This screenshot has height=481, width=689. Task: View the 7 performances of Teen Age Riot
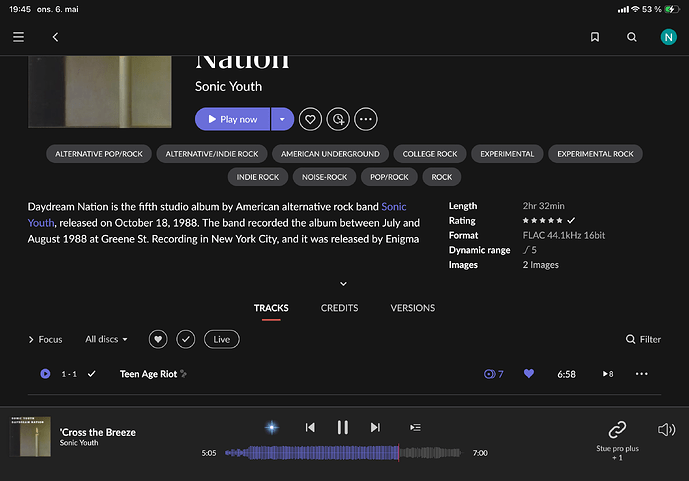coord(493,374)
